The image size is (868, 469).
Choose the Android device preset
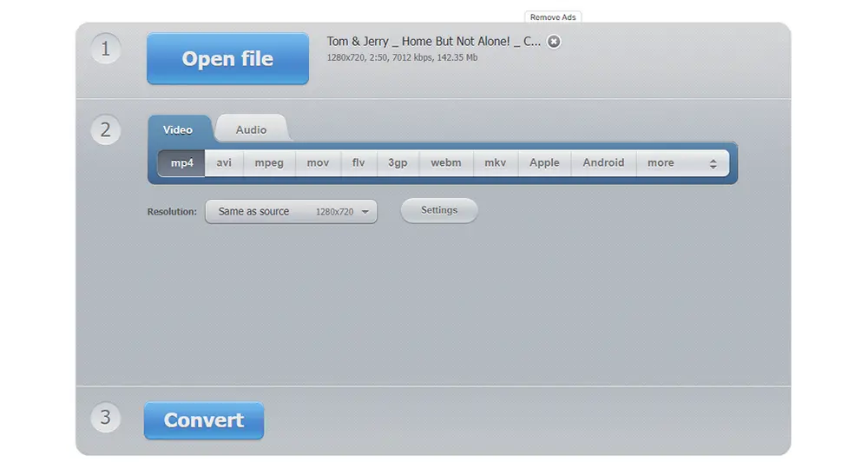point(603,162)
